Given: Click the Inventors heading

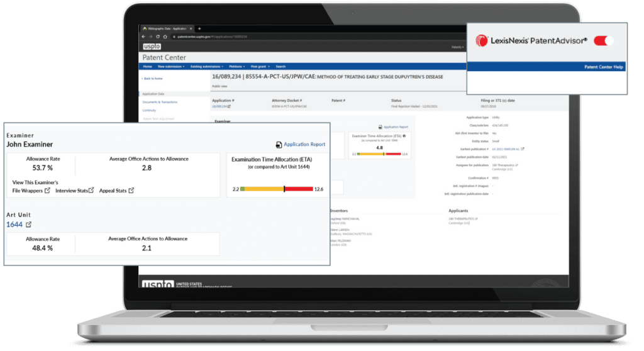Looking at the screenshot, I should (339, 211).
